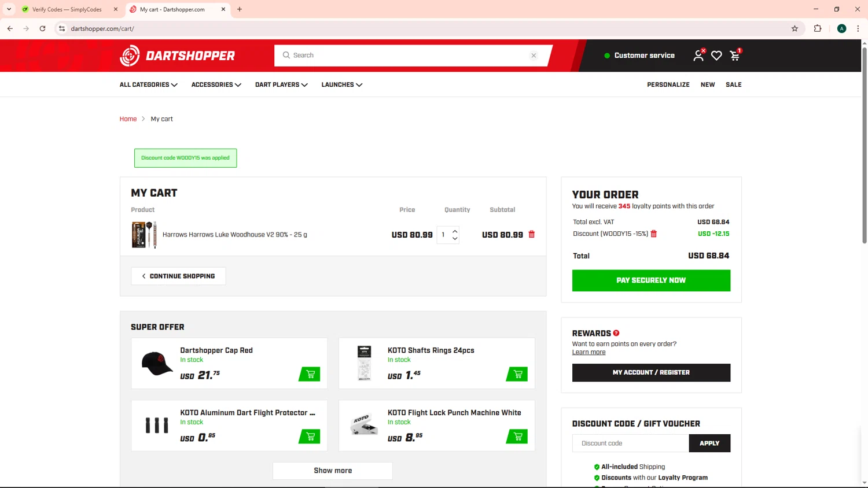The image size is (868, 488).
Task: Open Harrows Luke Woodhouse product thumbnail
Action: [144, 235]
